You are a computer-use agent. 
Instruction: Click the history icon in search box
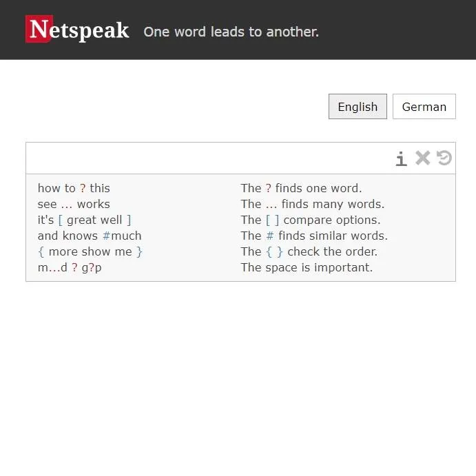click(444, 158)
